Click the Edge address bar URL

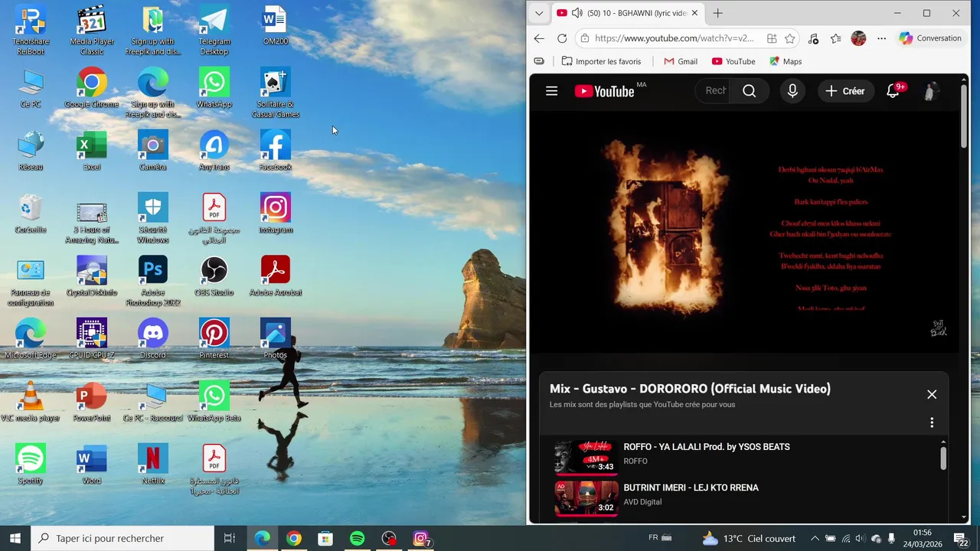coord(674,38)
